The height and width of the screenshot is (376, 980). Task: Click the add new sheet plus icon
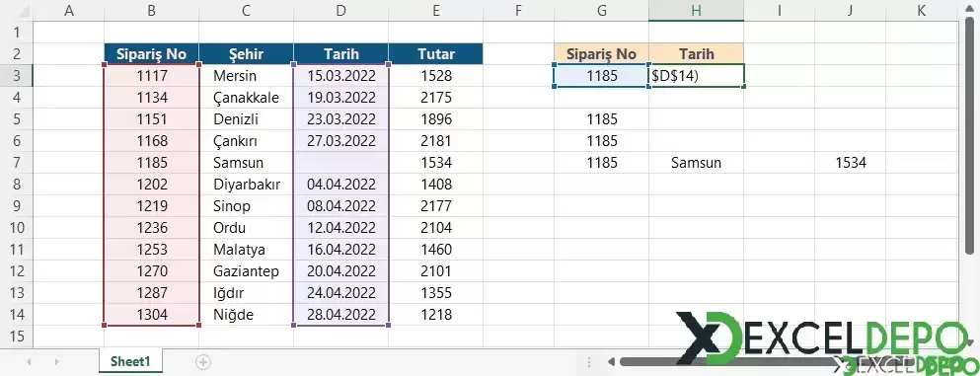point(203,361)
